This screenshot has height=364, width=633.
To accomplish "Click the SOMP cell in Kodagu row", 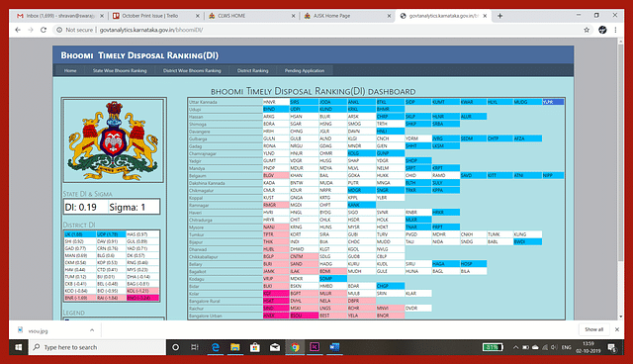I will 332,279.
